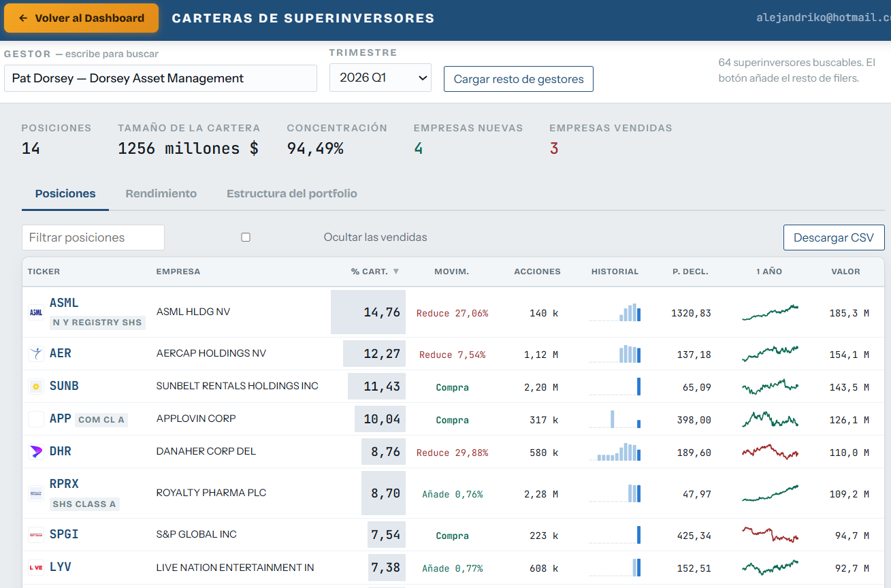Click the Live Nation red logo
The width and height of the screenshot is (891, 588).
tap(36, 568)
